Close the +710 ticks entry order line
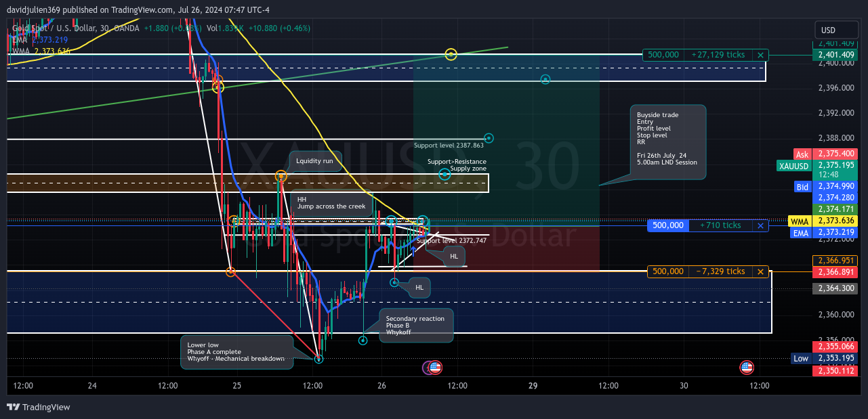The image size is (868, 419). (x=761, y=225)
